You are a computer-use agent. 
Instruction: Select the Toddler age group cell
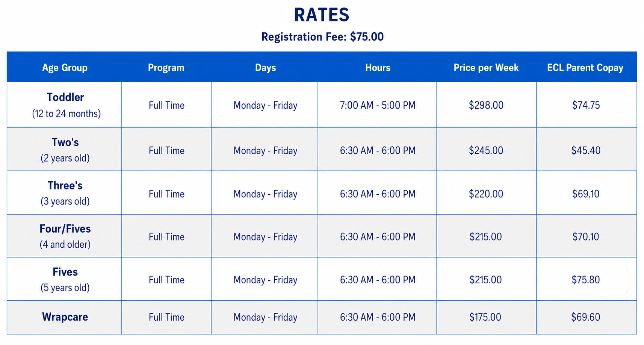pos(65,105)
